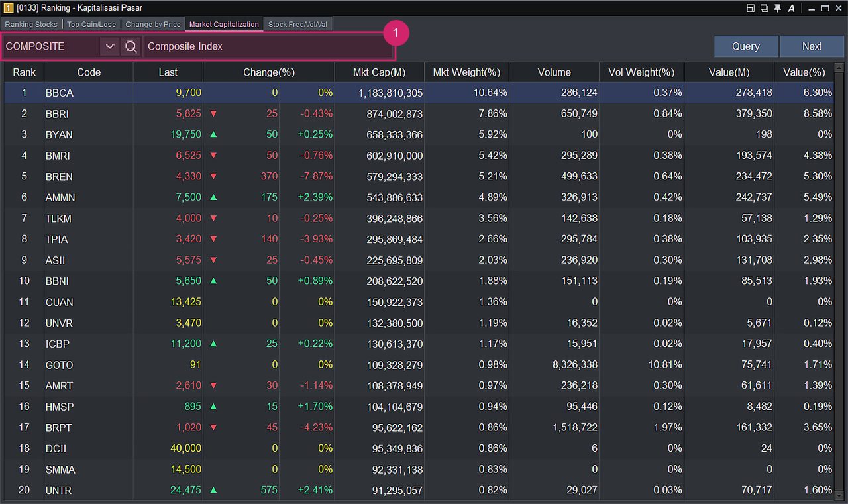Go to the Change by Price tab

(x=153, y=25)
